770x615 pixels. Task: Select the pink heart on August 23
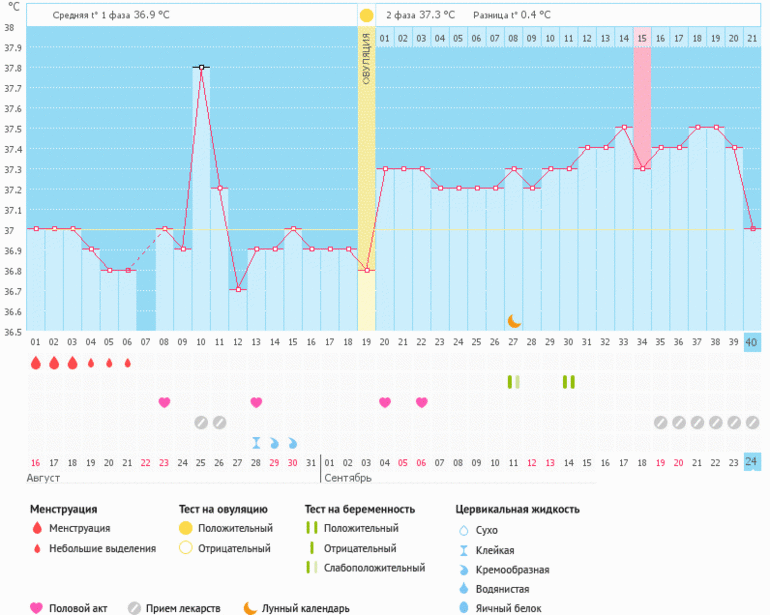pos(165,402)
